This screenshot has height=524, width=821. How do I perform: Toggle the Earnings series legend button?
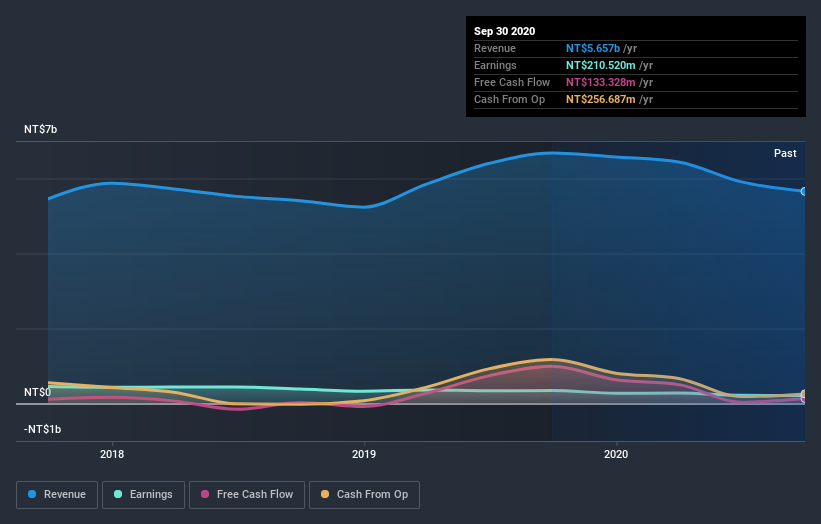click(x=143, y=495)
